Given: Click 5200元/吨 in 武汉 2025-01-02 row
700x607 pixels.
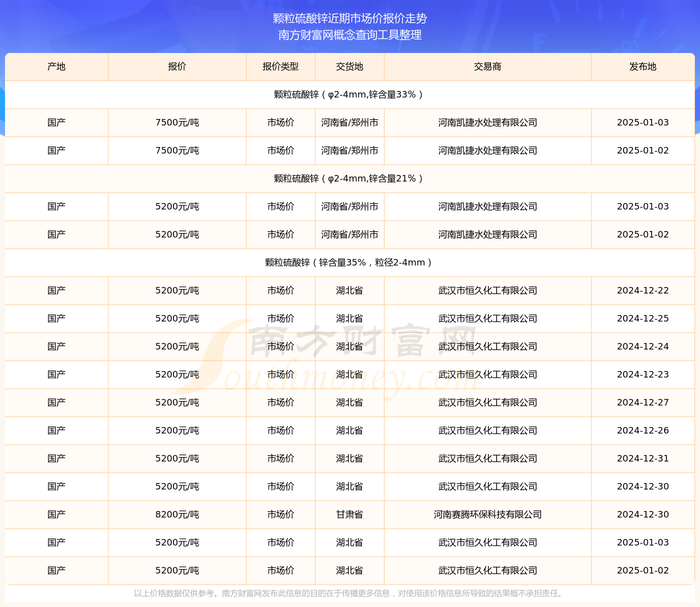Looking at the screenshot, I should pos(177,570).
